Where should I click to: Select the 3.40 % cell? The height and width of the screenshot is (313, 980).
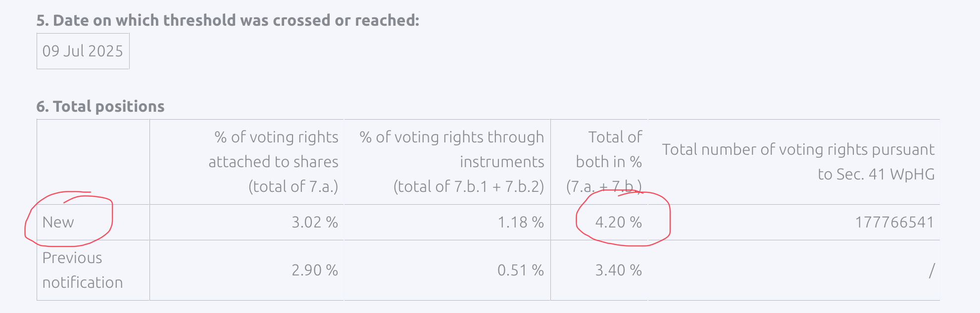618,270
